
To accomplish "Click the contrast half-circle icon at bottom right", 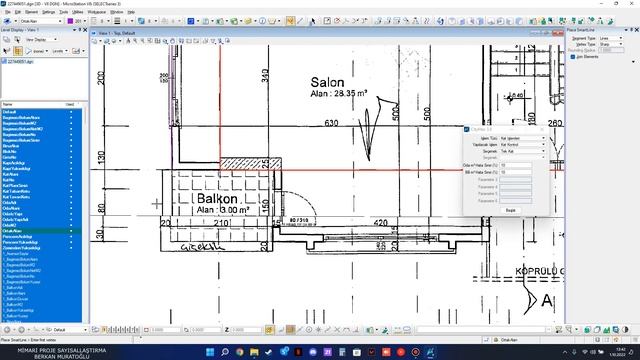I will click(625, 330).
